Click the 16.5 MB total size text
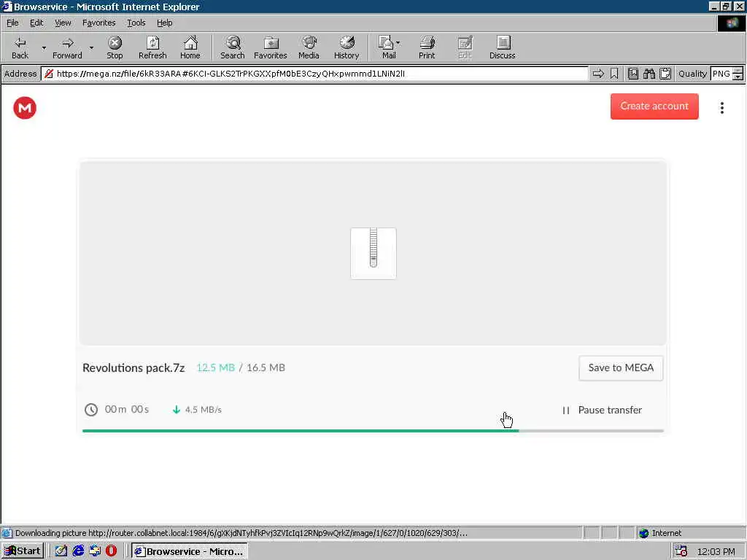 tap(266, 367)
